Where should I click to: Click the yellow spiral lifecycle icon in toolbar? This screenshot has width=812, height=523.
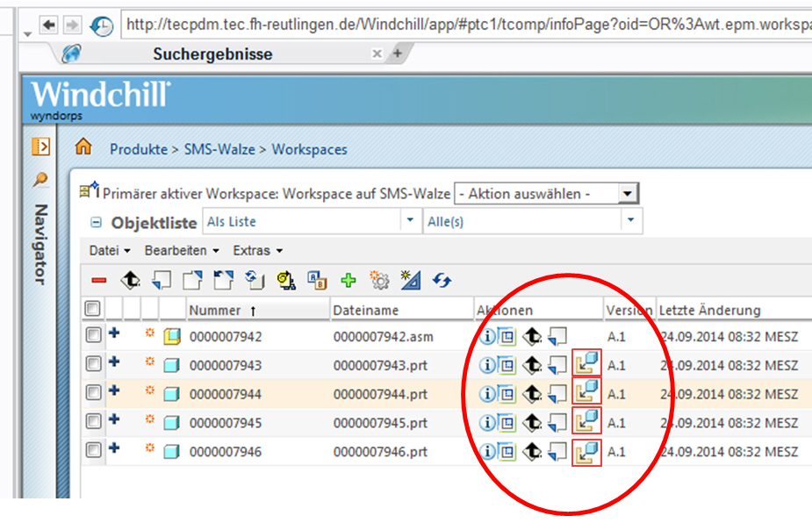click(x=286, y=280)
